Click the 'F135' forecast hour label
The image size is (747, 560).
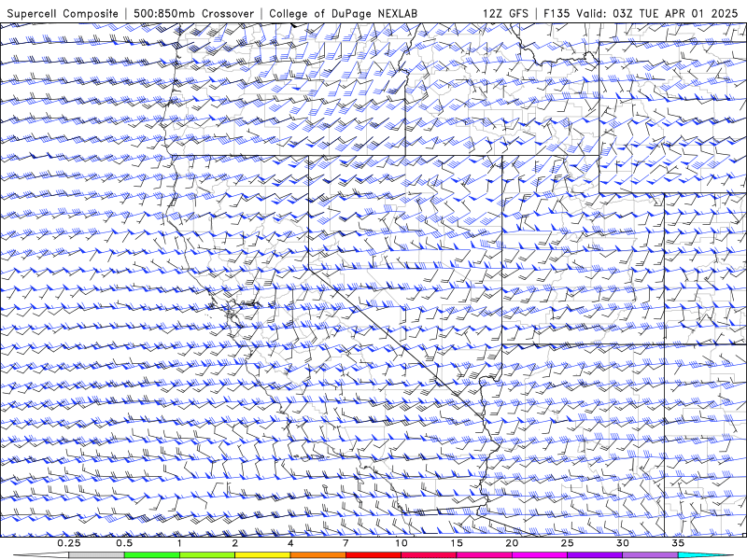click(557, 13)
